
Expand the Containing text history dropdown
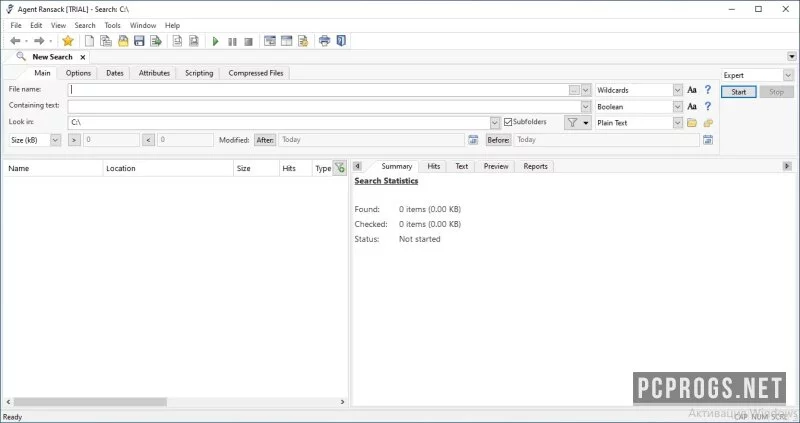pyautogui.click(x=586, y=107)
